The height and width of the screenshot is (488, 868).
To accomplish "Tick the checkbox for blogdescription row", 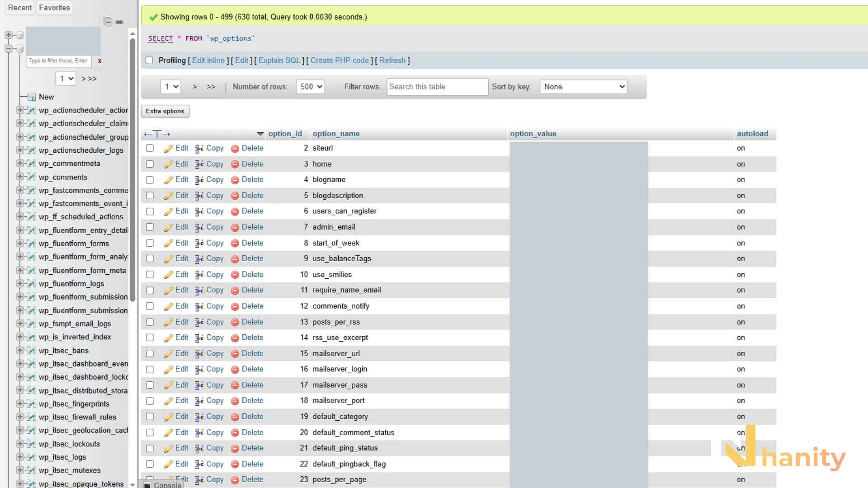I will (x=150, y=196).
